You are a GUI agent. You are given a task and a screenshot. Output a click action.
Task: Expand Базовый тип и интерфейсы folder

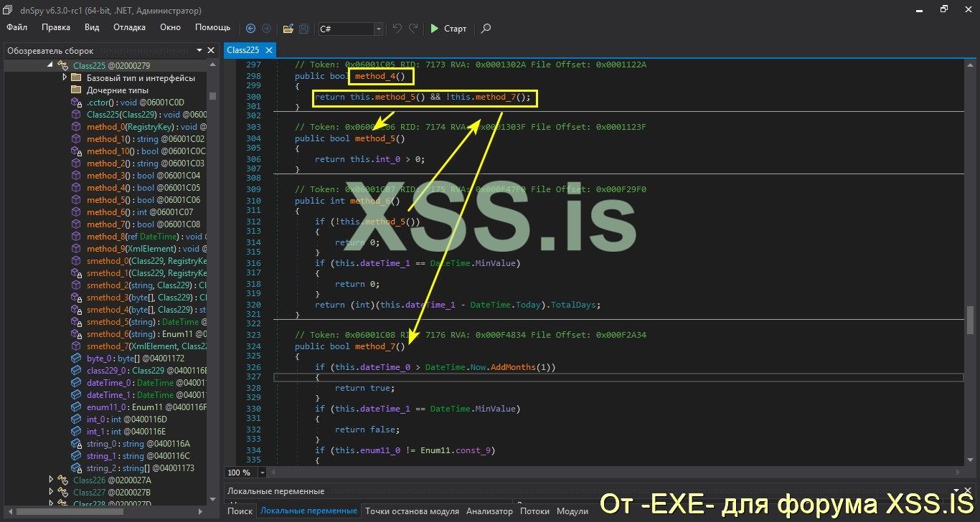[x=65, y=77]
